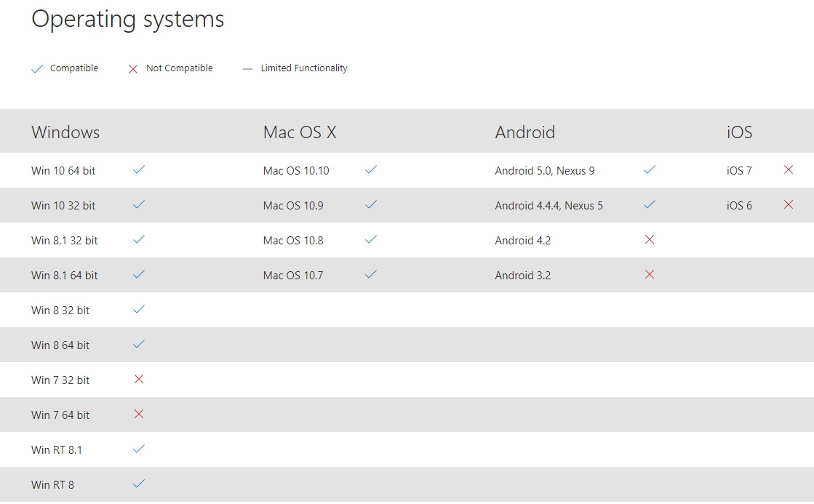The image size is (814, 504).
Task: Select the Win 8 64 bit text
Action: 60,345
